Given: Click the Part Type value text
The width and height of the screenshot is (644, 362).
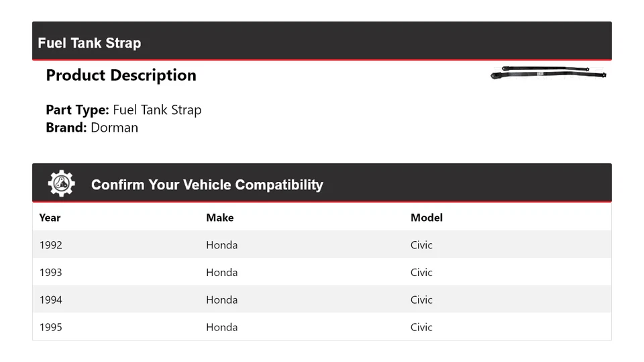Looking at the screenshot, I should coord(157,110).
